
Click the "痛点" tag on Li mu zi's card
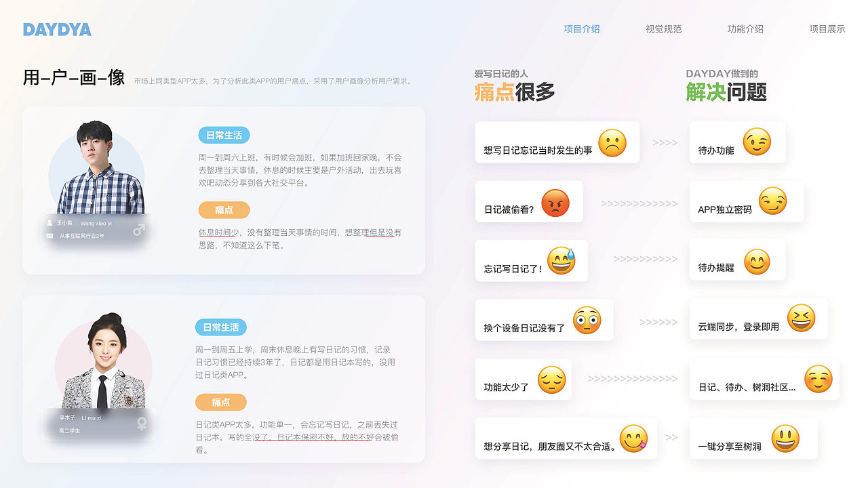pyautogui.click(x=221, y=402)
